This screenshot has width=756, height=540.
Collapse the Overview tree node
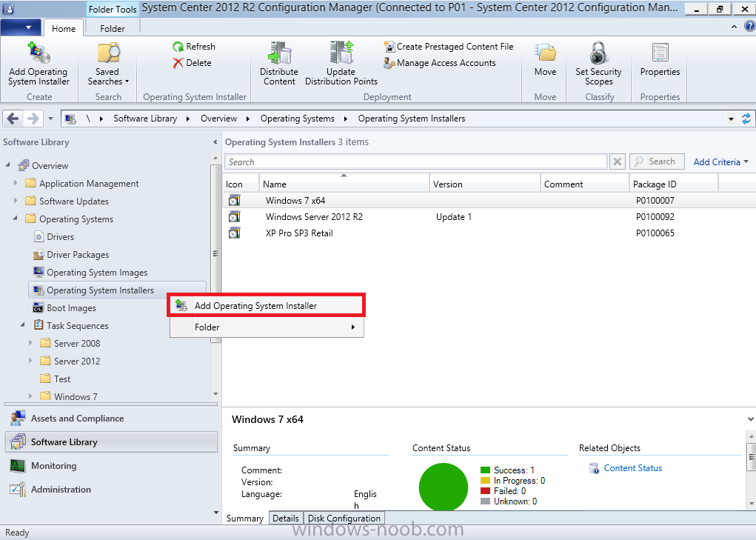click(x=7, y=165)
